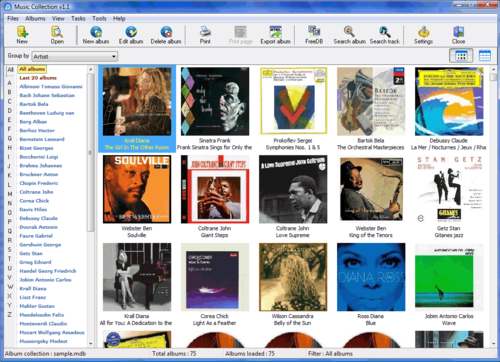Open the Tools menu
This screenshot has width=500, height=362.
pos(99,18)
